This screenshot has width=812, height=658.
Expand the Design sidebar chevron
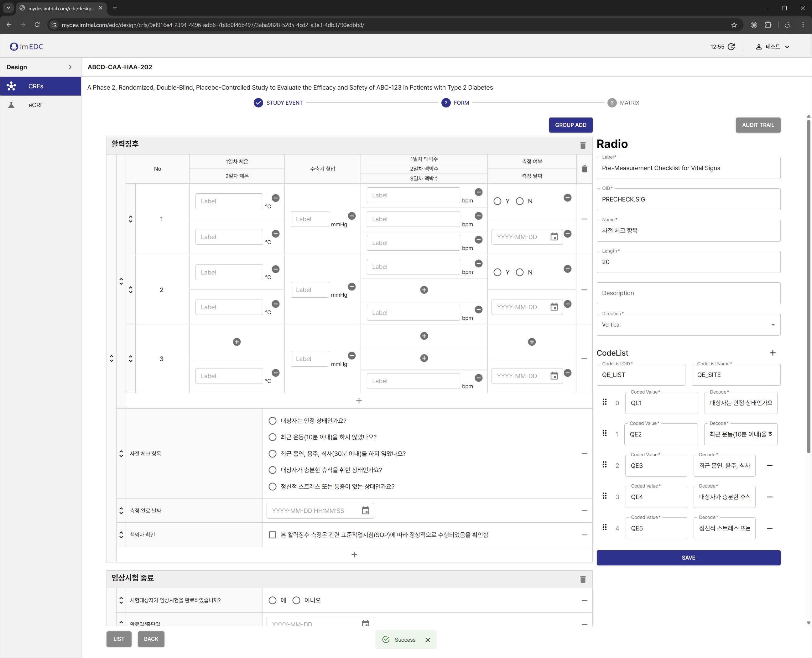(x=70, y=67)
